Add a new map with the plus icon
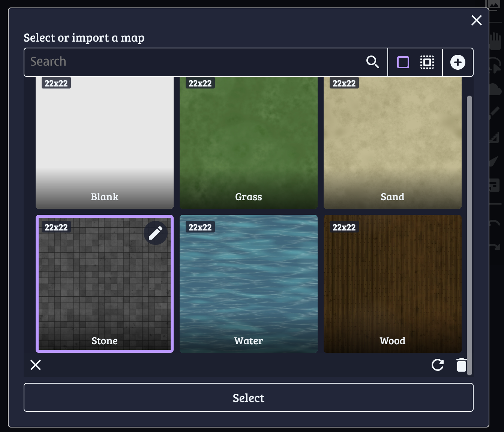Screen dimensions: 504x432 click(x=458, y=62)
